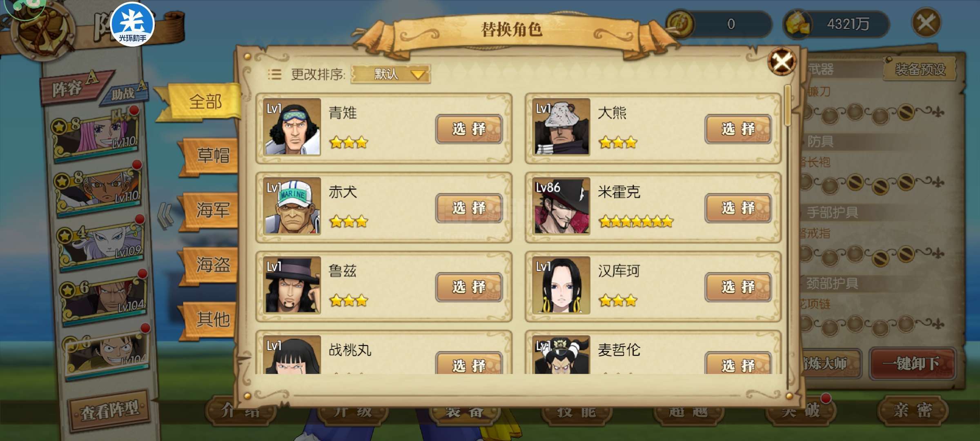
Task: Click the 赤犬 character portrait
Action: coord(292,206)
